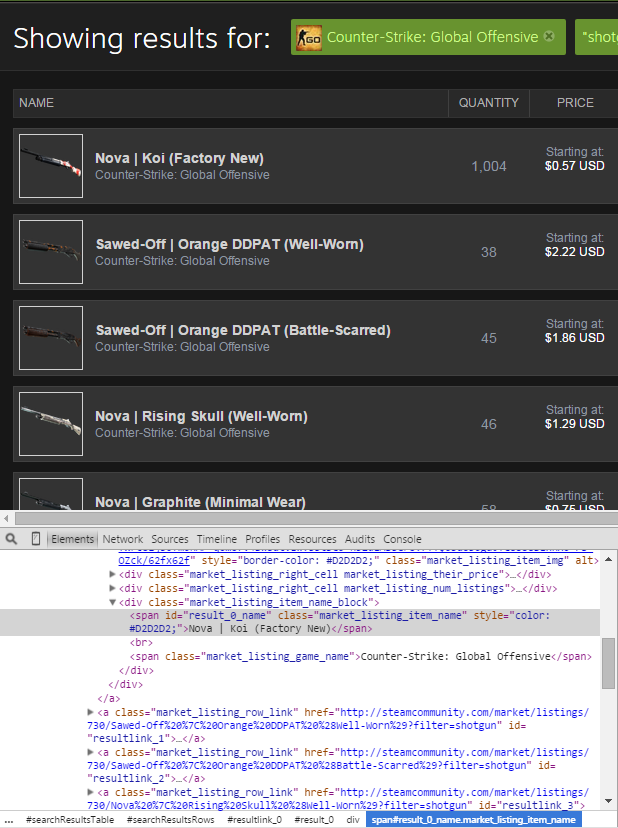Viewport: 618px width, 828px height.
Task: Click the CS:GO game icon in filter tag
Action: coord(309,38)
